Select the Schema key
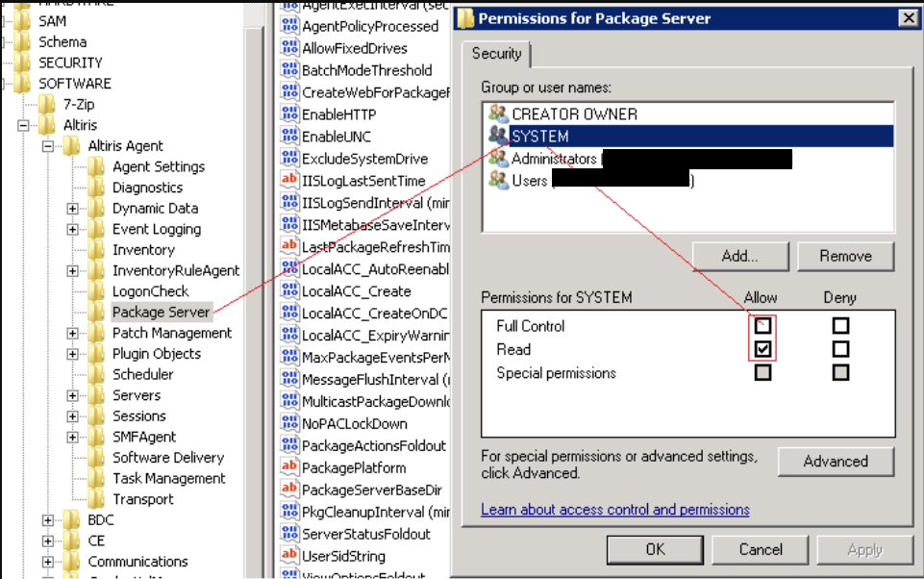The height and width of the screenshot is (579, 924). coord(62,42)
